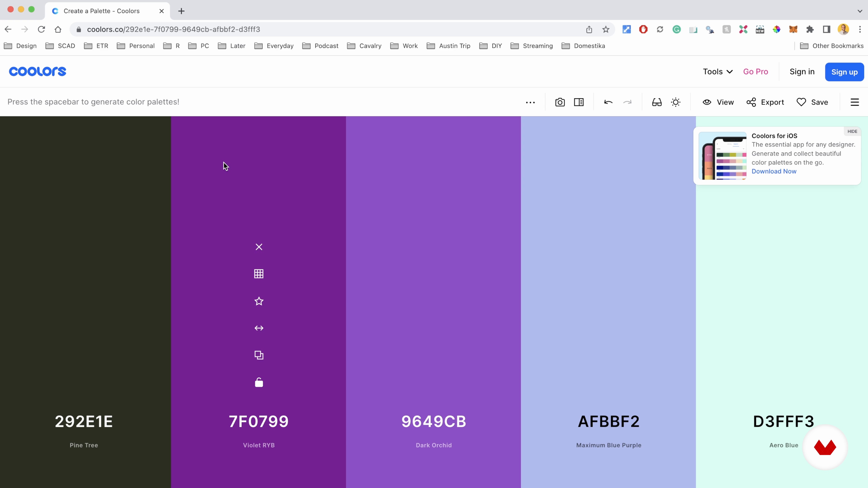Click the blue Sign up button
868x488 pixels.
coord(844,72)
